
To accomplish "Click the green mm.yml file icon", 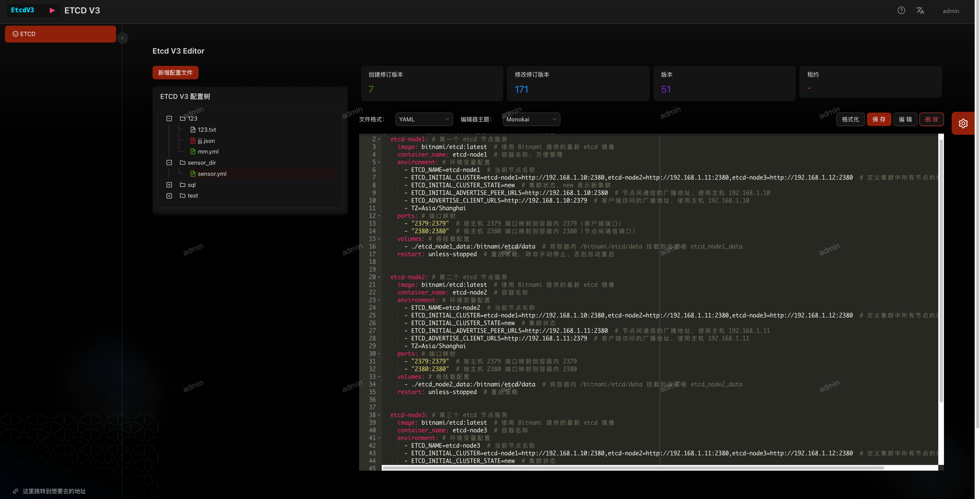I will pos(193,152).
